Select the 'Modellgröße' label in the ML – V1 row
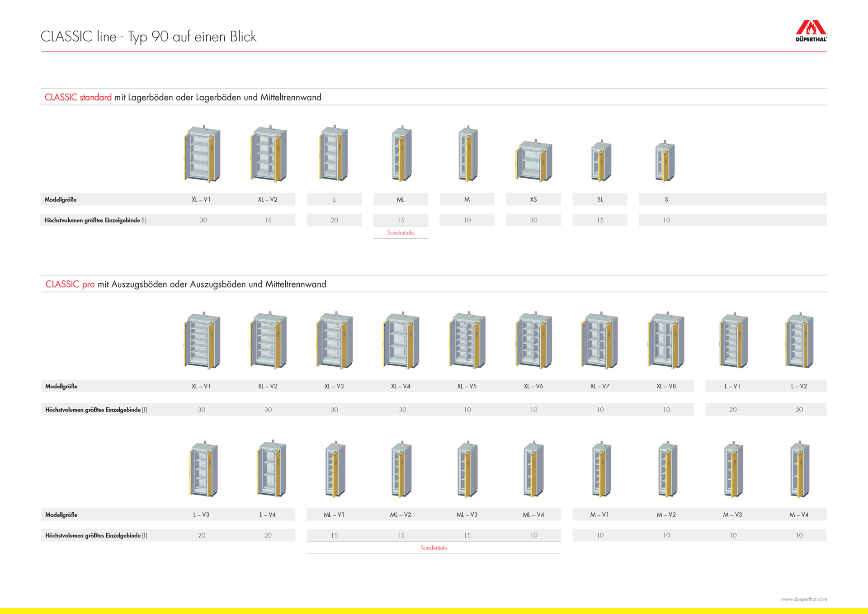868x614 pixels. tap(61, 515)
